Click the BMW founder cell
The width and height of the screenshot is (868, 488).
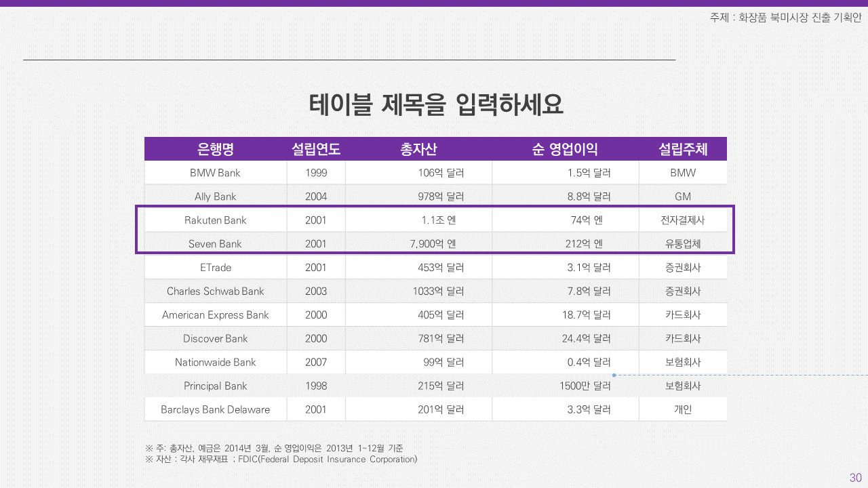(x=683, y=173)
